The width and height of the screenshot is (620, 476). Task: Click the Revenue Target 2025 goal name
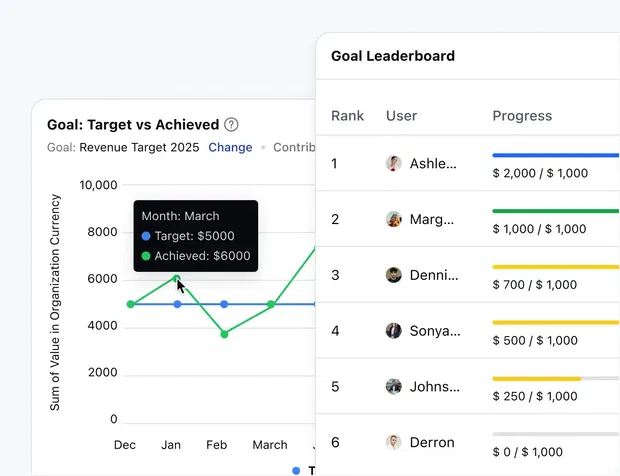click(139, 147)
